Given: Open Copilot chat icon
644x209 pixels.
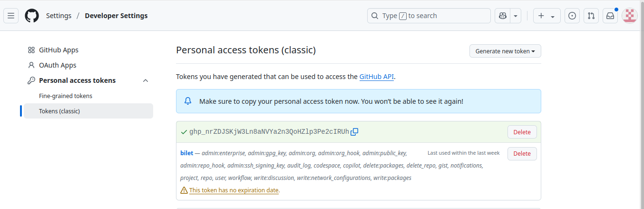Looking at the screenshot, I should pos(503,16).
